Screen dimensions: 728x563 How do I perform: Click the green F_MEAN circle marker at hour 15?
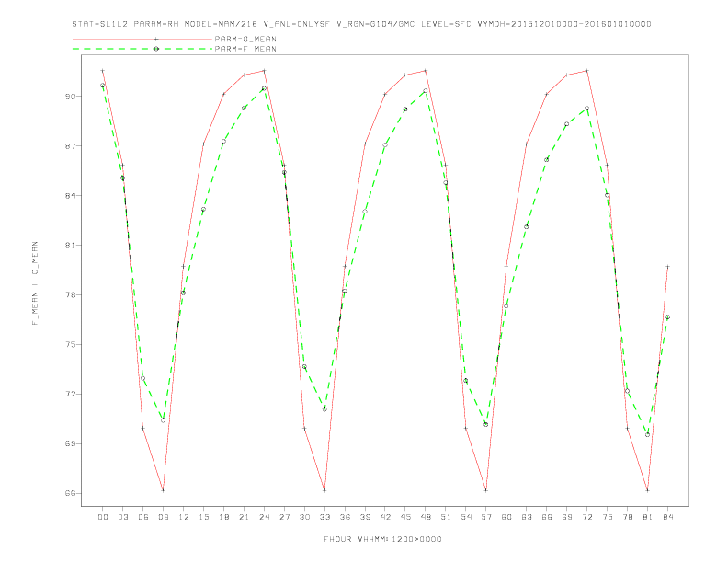(203, 210)
